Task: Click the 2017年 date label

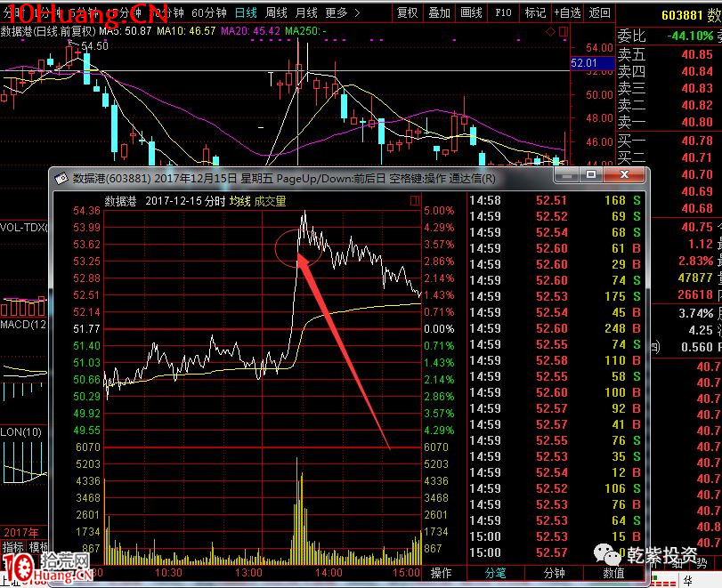Action: tap(21, 533)
